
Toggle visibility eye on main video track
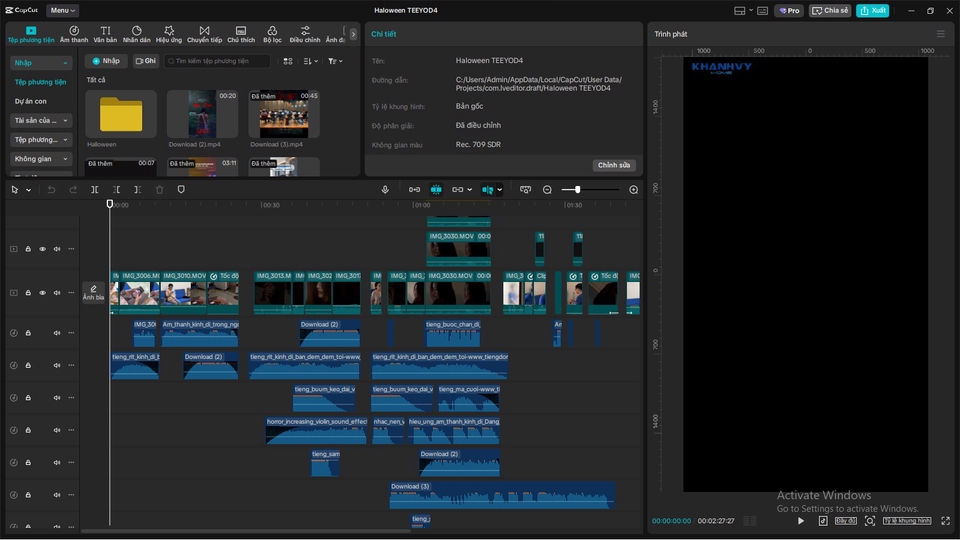(x=42, y=293)
